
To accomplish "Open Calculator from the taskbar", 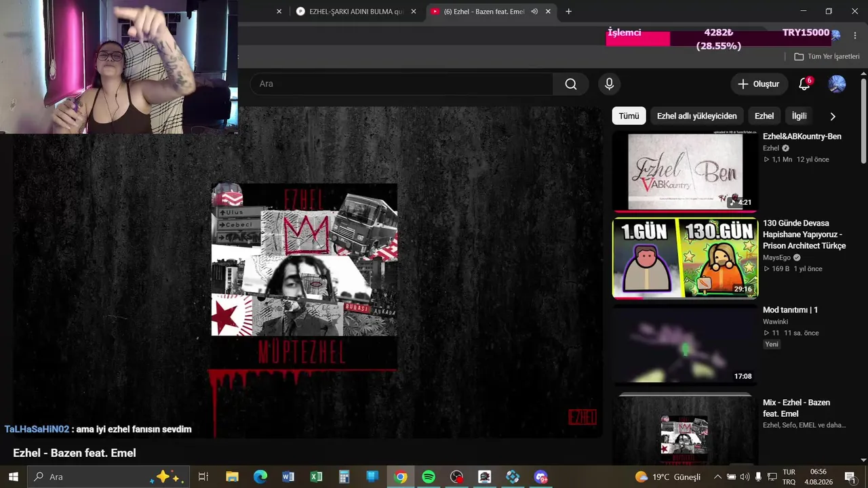I will coord(344,476).
